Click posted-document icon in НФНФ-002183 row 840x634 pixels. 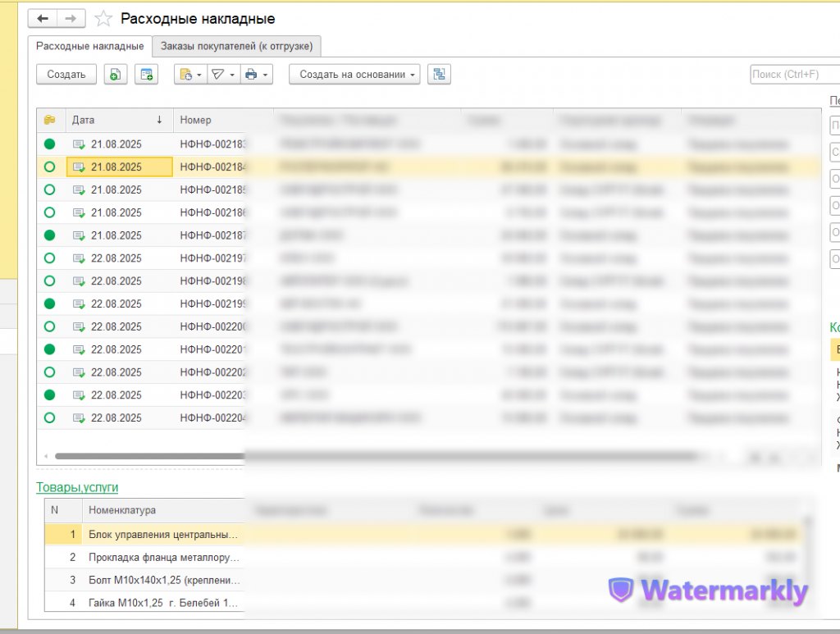coord(79,144)
